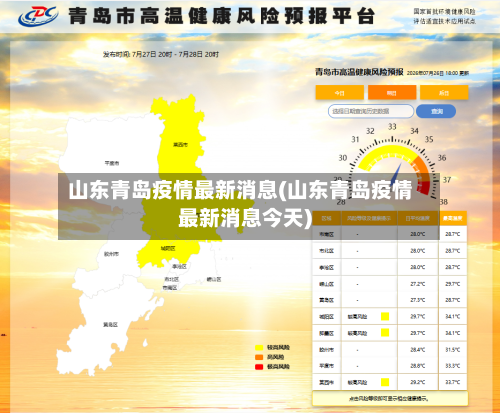Click the 27.2℃ average temperature cell
This screenshot has height=413, width=500.
pyautogui.click(x=418, y=284)
